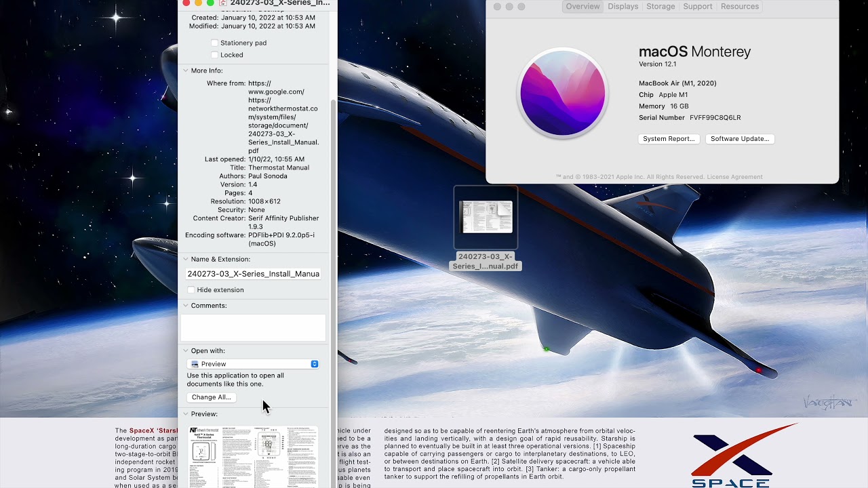Viewport: 868px width, 488px height.
Task: Open the Support tab
Action: pyautogui.click(x=698, y=6)
